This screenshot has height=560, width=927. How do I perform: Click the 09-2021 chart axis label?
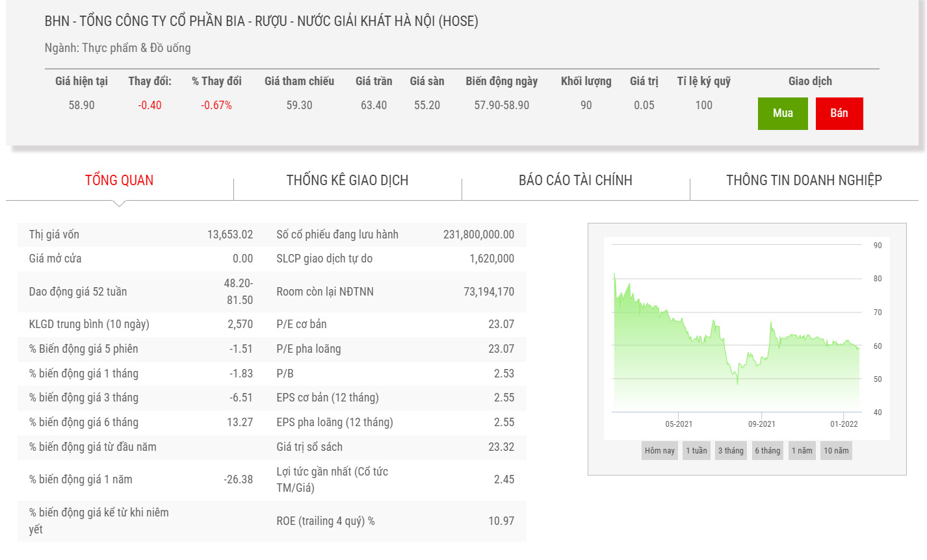pos(761,424)
